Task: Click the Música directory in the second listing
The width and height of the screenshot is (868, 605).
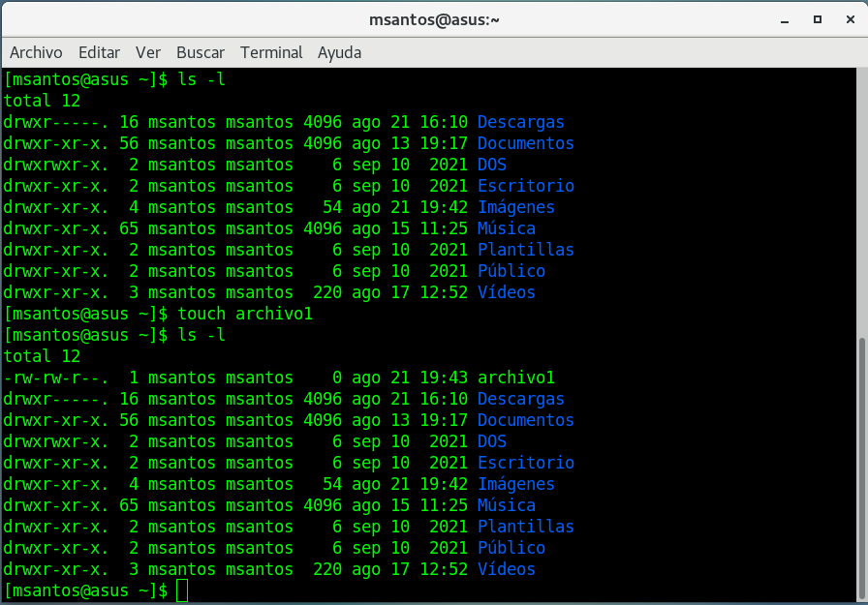Action: 506,505
